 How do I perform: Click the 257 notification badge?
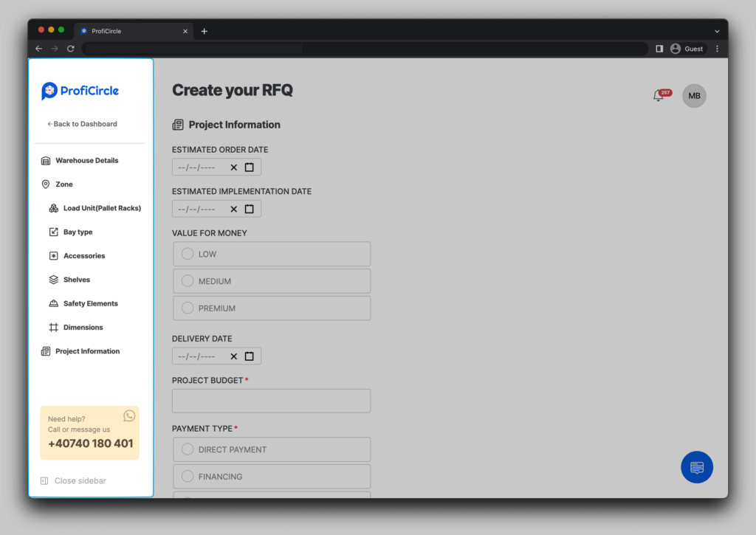[x=665, y=92]
